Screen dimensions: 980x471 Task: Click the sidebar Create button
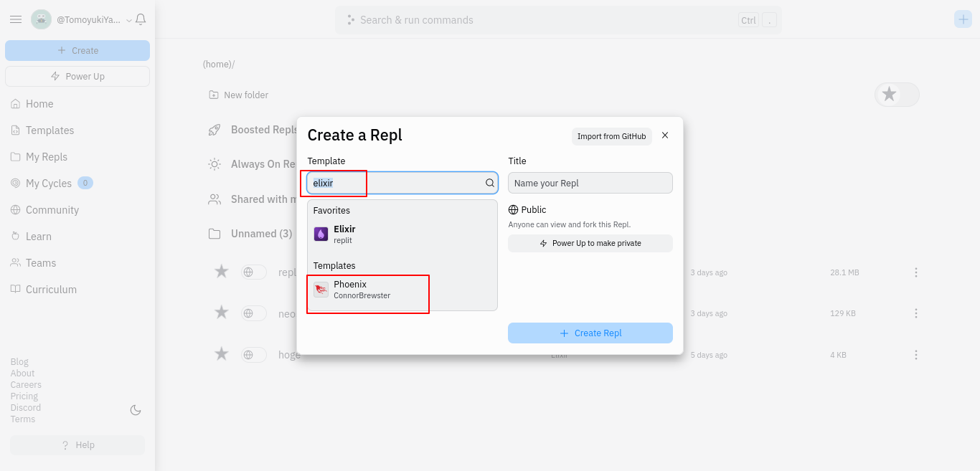(x=77, y=50)
